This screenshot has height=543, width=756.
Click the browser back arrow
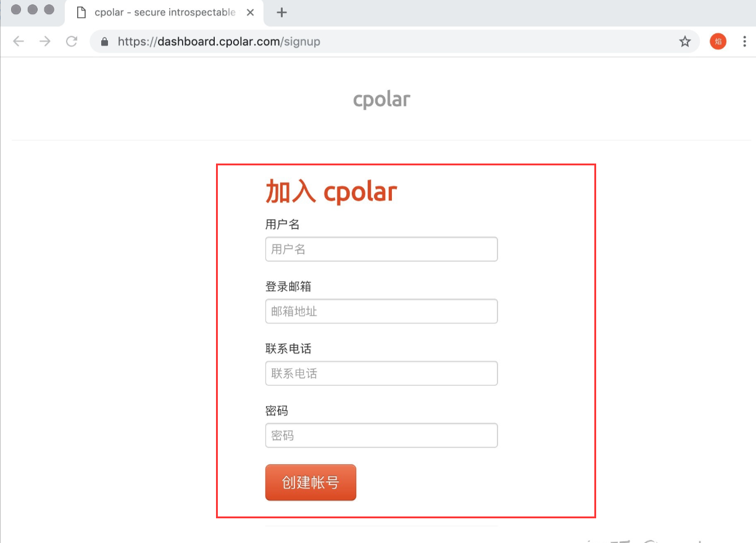pyautogui.click(x=19, y=41)
